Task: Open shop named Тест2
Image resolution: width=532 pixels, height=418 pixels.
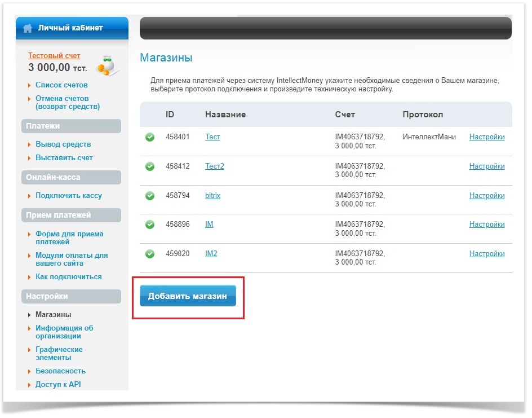Action: coord(214,166)
